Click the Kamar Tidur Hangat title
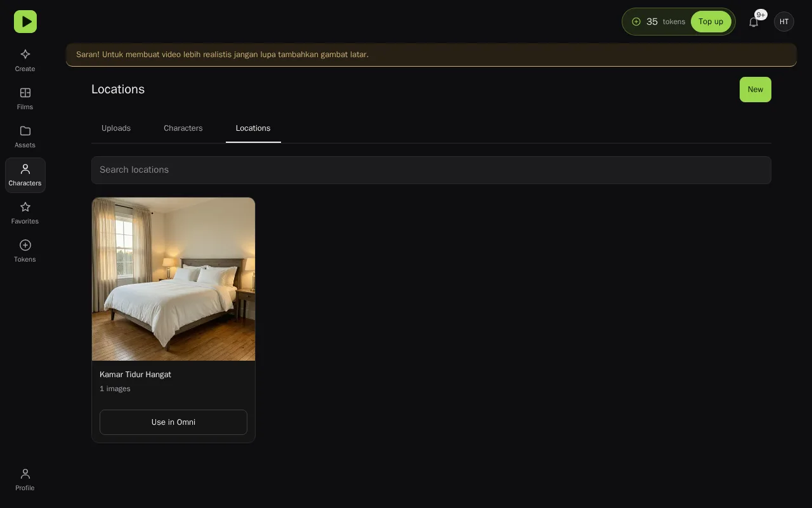Screen dimensions: 812x508 [x=135, y=375]
